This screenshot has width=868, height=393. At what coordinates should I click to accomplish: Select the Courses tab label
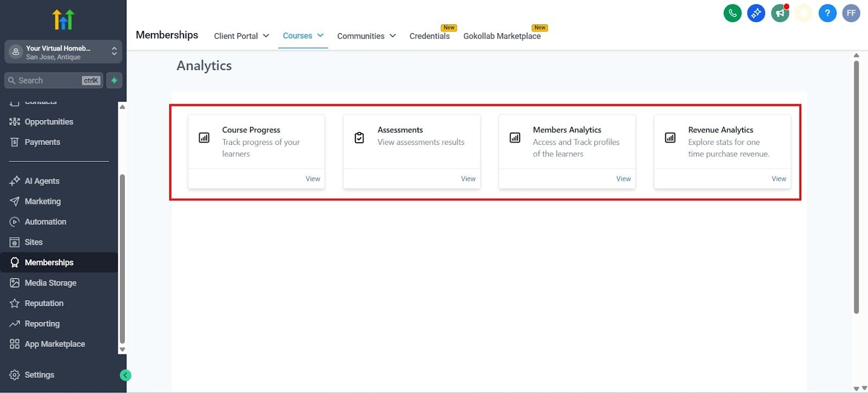[x=297, y=36]
